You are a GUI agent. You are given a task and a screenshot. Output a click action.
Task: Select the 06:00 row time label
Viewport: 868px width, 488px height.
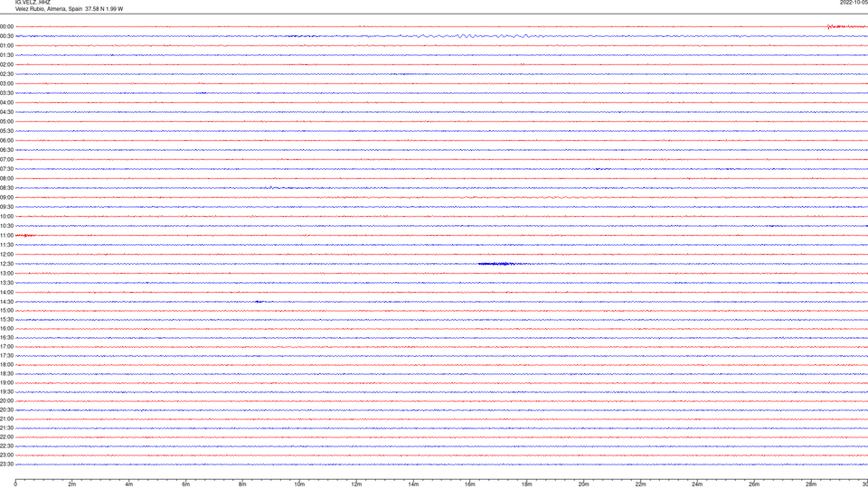(x=6, y=141)
